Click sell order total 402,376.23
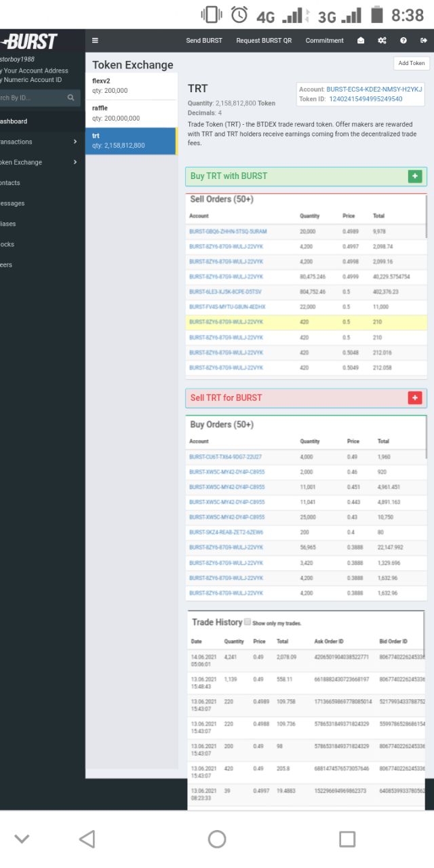The image size is (434, 868). (386, 292)
